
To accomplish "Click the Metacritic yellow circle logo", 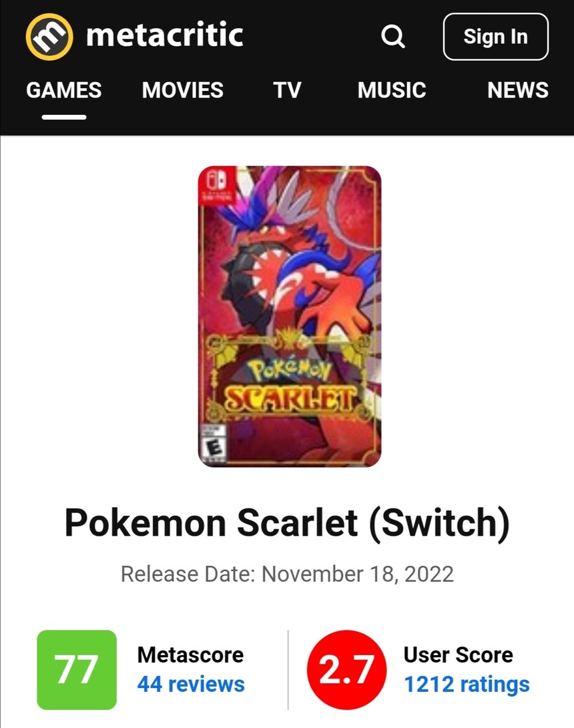I will pyautogui.click(x=49, y=36).
